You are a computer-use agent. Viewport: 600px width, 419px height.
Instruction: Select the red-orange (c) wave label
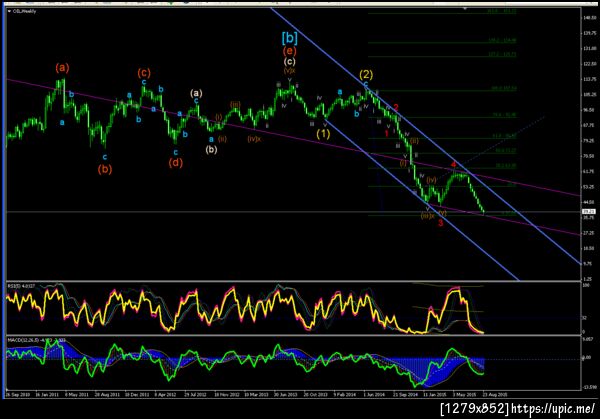click(x=144, y=72)
